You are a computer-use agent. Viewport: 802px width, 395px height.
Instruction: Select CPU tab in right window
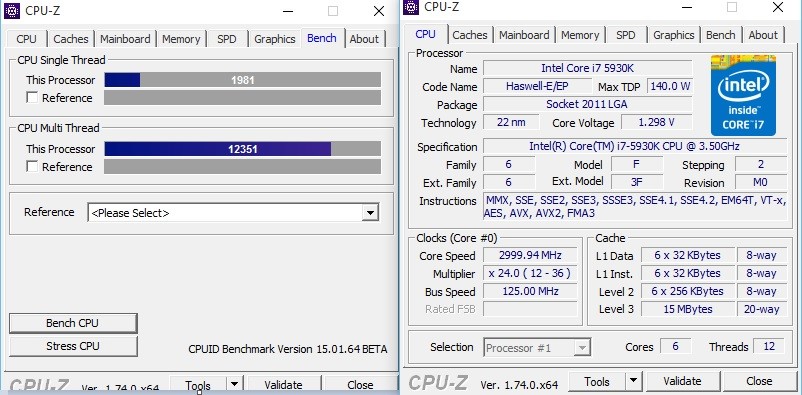426,34
